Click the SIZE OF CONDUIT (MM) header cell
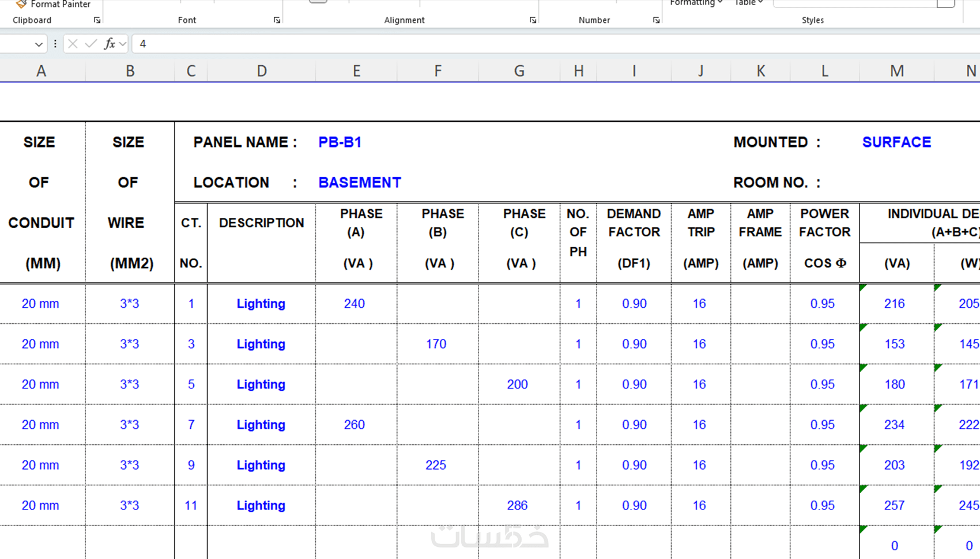980x559 pixels. 42,202
